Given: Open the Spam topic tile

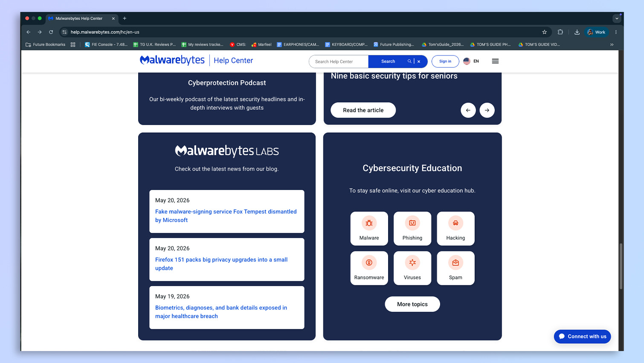Looking at the screenshot, I should [x=455, y=268].
